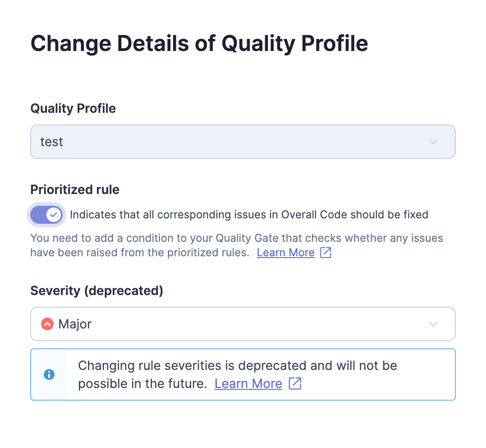This screenshot has height=448, width=486.
Task: Click the info icon in the deprecation notice
Action: (x=49, y=374)
